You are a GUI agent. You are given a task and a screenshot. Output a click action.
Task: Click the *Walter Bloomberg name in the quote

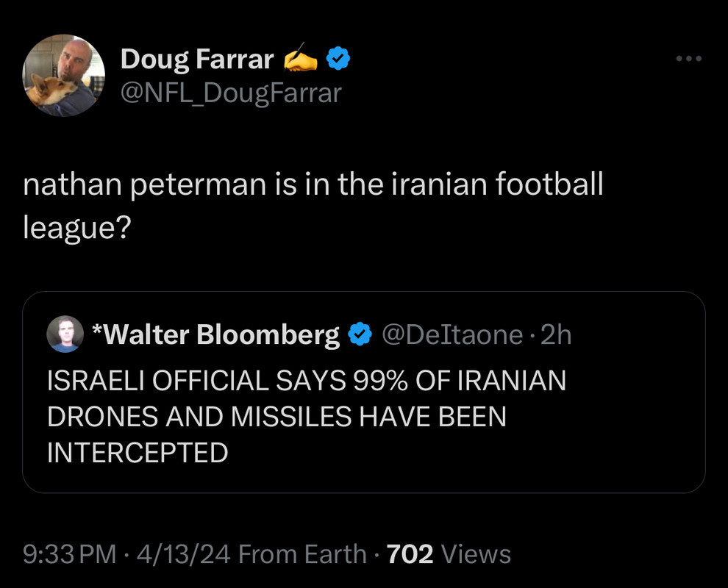pos(215,334)
